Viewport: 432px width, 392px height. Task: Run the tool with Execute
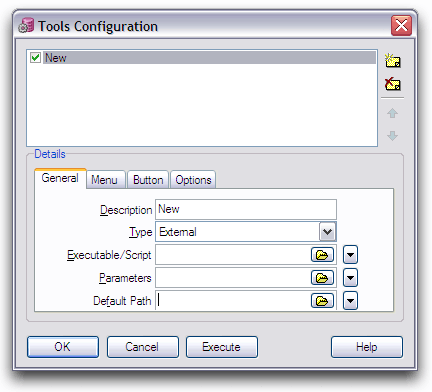pos(222,347)
